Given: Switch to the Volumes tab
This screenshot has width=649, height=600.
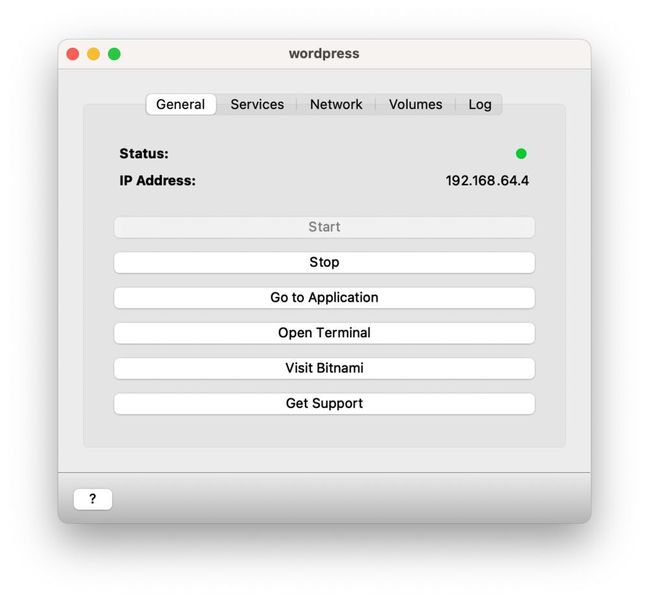Looking at the screenshot, I should tap(416, 104).
